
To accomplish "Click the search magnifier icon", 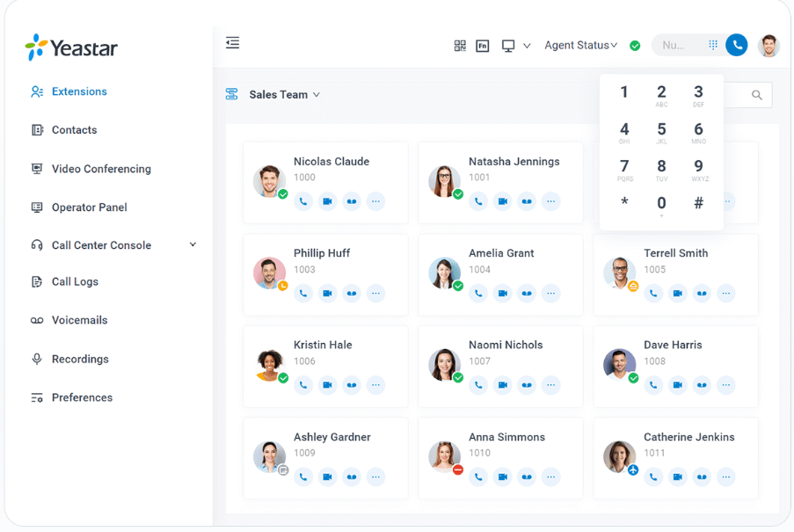I will click(757, 95).
